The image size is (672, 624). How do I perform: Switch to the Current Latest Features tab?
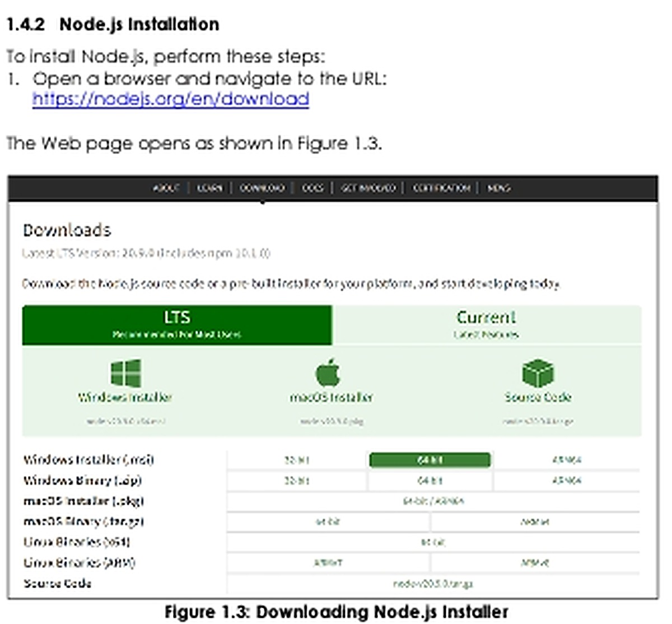[486, 325]
